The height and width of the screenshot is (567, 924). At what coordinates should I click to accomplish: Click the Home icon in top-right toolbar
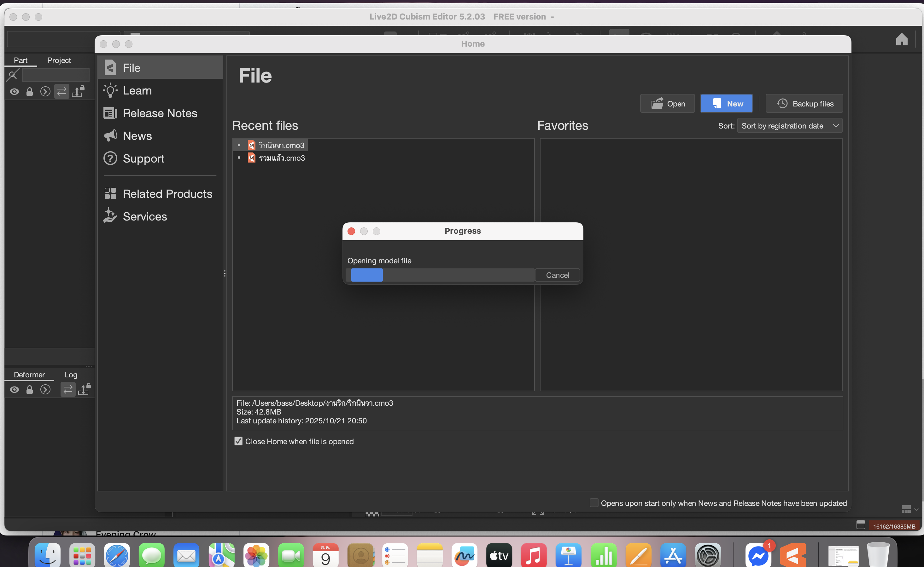pos(902,39)
